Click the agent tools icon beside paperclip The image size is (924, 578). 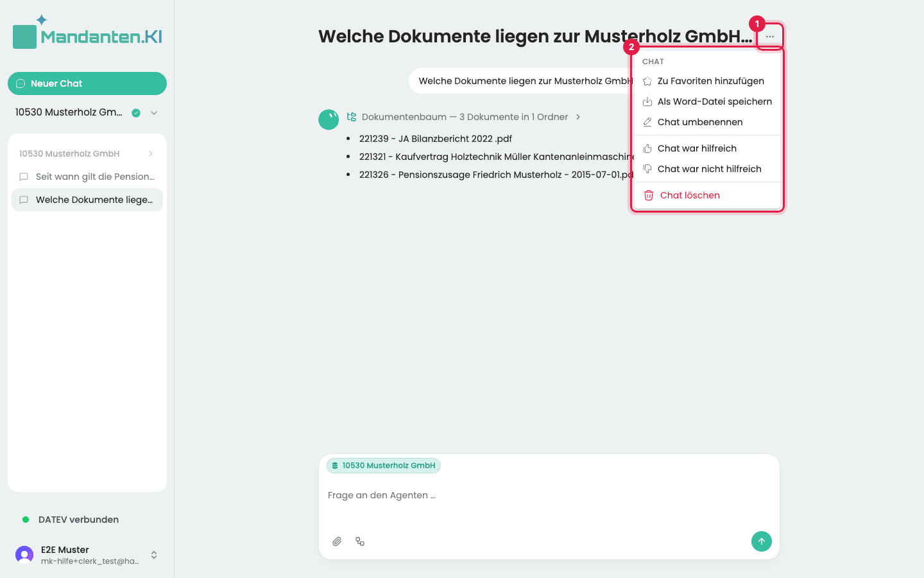(x=360, y=541)
